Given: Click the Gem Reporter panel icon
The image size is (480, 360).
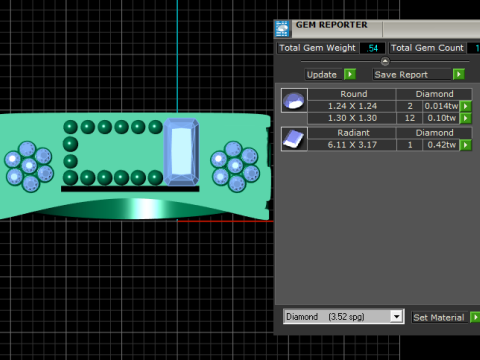Looking at the screenshot, I should point(282,29).
